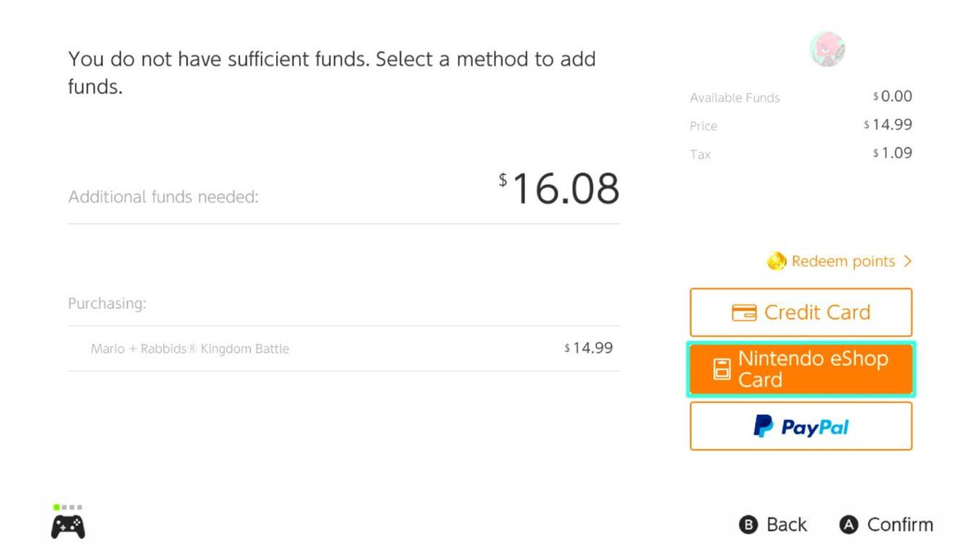Pay with PayPal
This screenshot has width=980, height=552.
801,425
